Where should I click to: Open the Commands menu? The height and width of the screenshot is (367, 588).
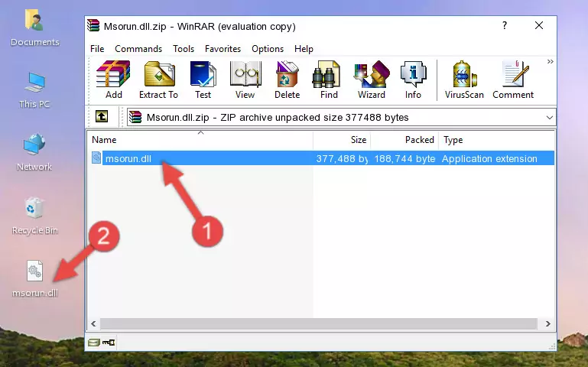(x=138, y=49)
